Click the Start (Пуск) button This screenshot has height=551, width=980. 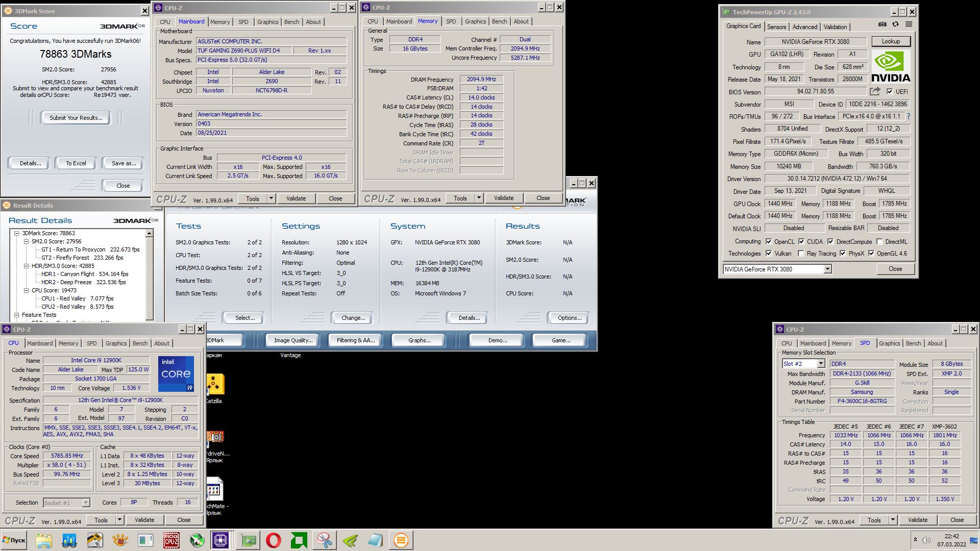[x=14, y=540]
